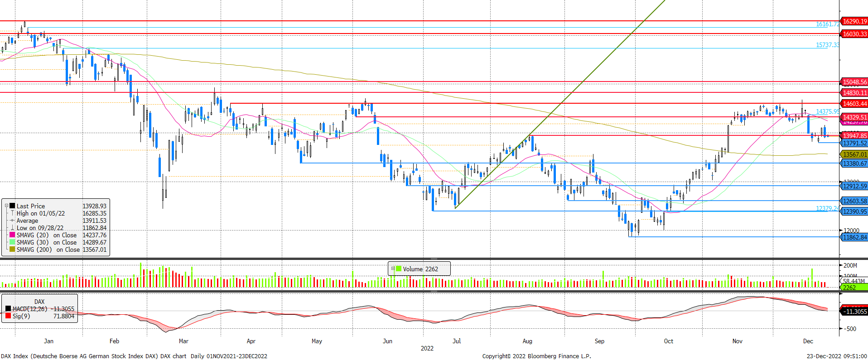Select the 'Last Price' legend label

coord(31,206)
